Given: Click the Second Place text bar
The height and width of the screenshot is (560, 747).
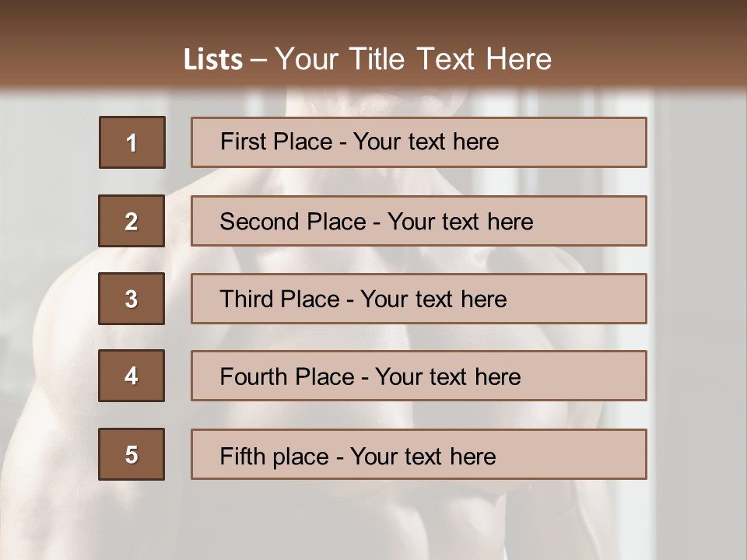Looking at the screenshot, I should click(x=419, y=221).
